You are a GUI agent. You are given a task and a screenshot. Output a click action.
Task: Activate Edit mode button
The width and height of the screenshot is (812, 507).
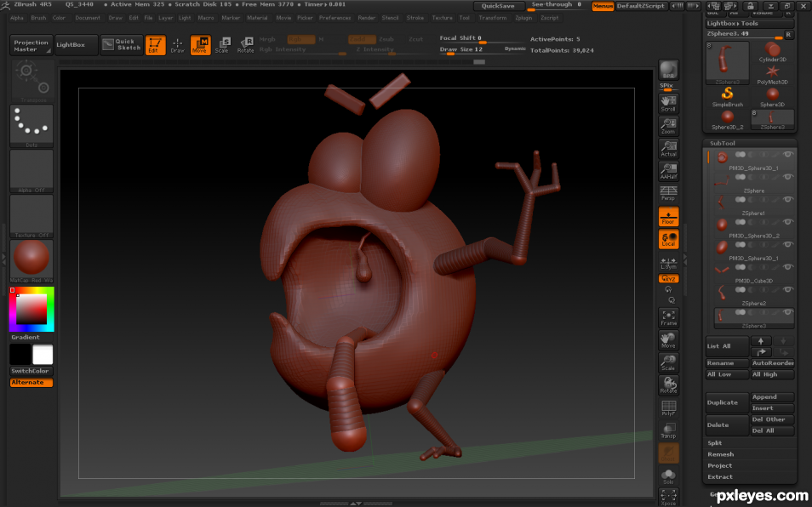155,45
